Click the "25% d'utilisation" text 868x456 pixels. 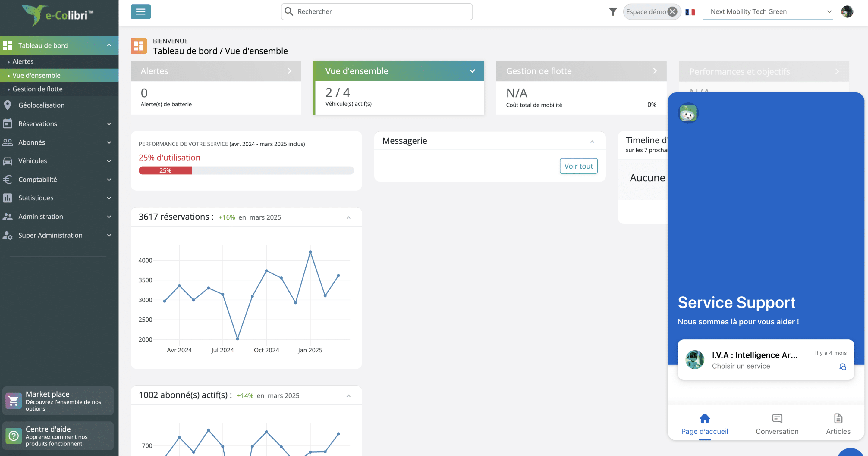click(169, 158)
